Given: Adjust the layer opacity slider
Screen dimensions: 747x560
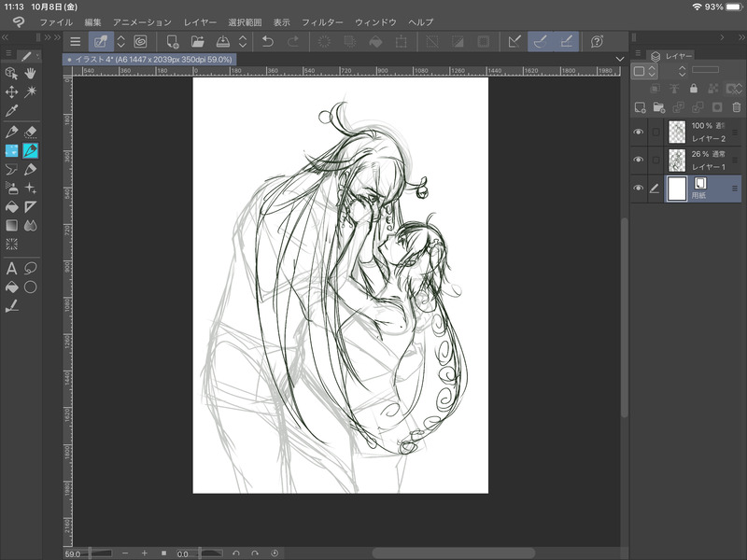Looking at the screenshot, I should (x=705, y=70).
